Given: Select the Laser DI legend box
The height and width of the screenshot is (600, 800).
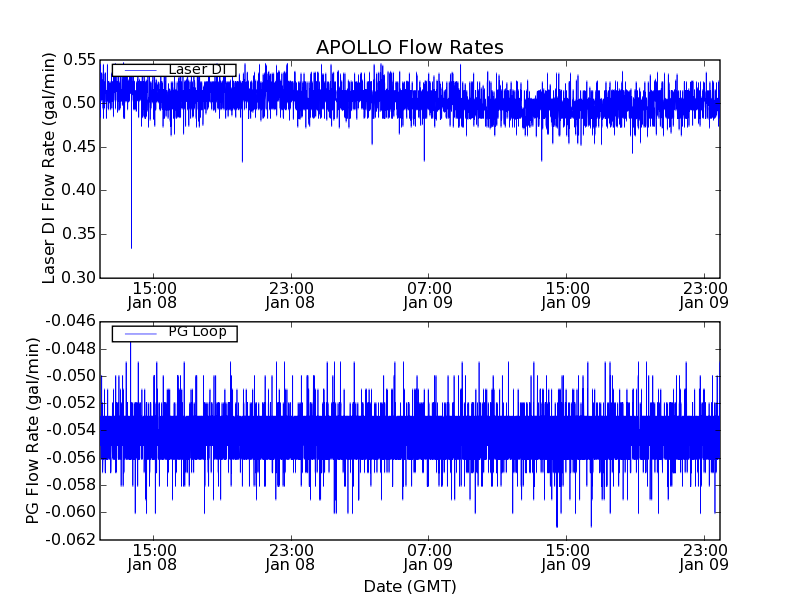Looking at the screenshot, I should pos(174,70).
